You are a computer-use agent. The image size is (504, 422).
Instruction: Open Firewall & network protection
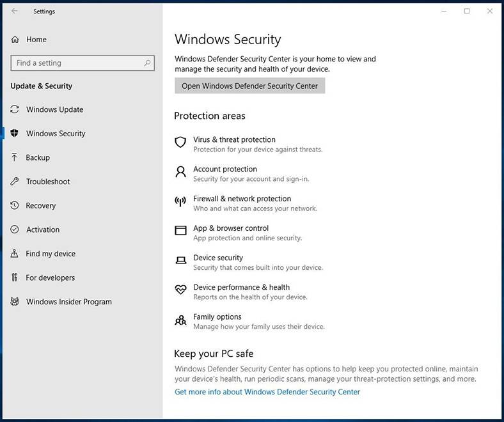click(242, 199)
